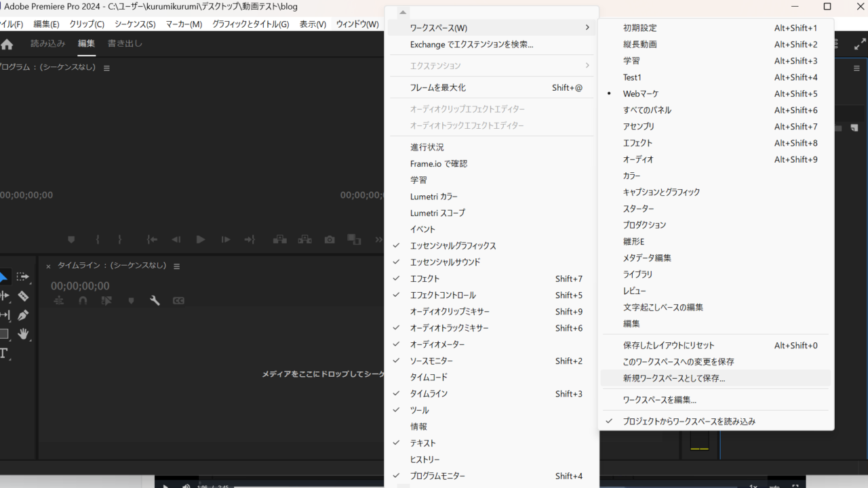Click Mark In button in Program monitor
Image resolution: width=868 pixels, height=488 pixels.
coord(98,239)
